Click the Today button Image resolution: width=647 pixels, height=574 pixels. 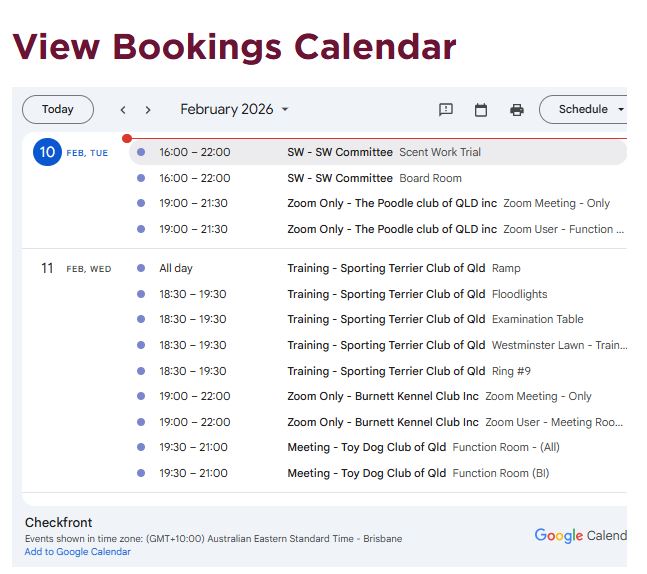pos(58,109)
